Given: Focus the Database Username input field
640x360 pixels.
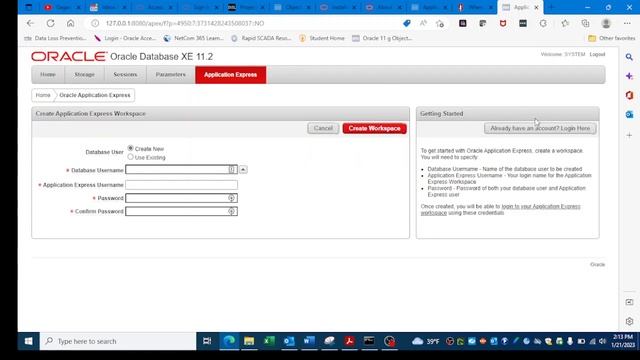Looking at the screenshot, I should 181,169.
